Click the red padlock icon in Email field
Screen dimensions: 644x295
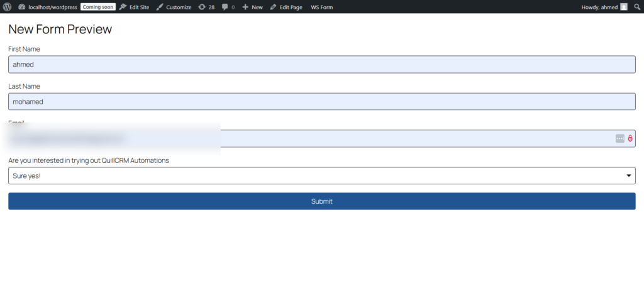click(x=630, y=138)
